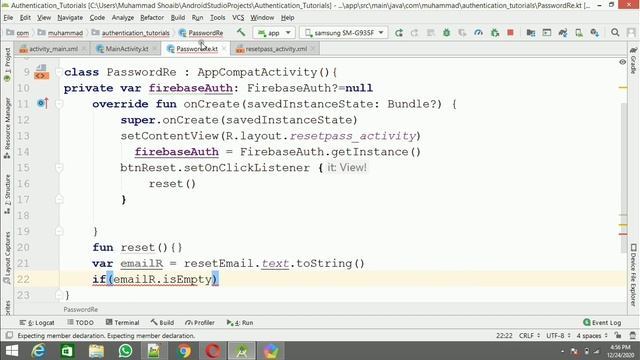Open the samsung SM-G935F device dropdown
This screenshot has width=640, height=360.
coord(344,33)
